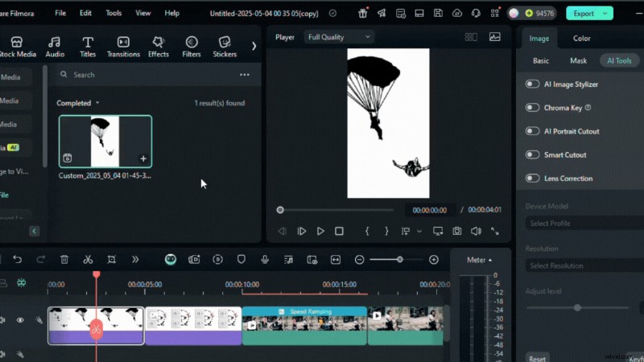
Task: Enable AI Portrait Cutout
Action: coord(532,131)
